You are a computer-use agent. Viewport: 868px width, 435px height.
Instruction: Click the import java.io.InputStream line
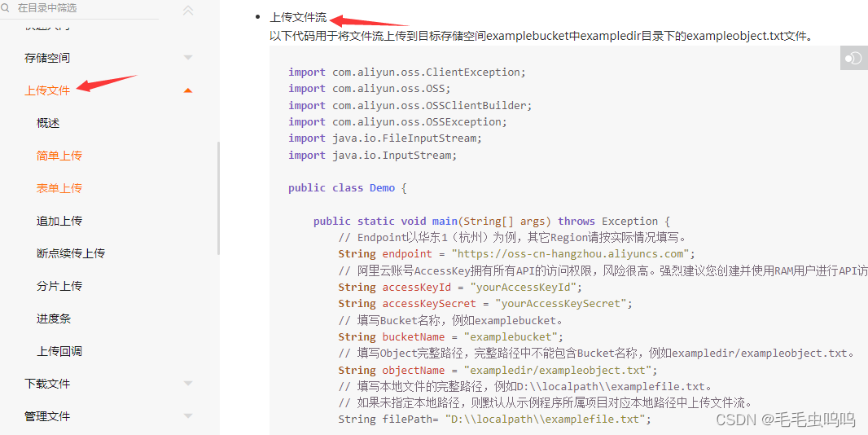coord(373,155)
